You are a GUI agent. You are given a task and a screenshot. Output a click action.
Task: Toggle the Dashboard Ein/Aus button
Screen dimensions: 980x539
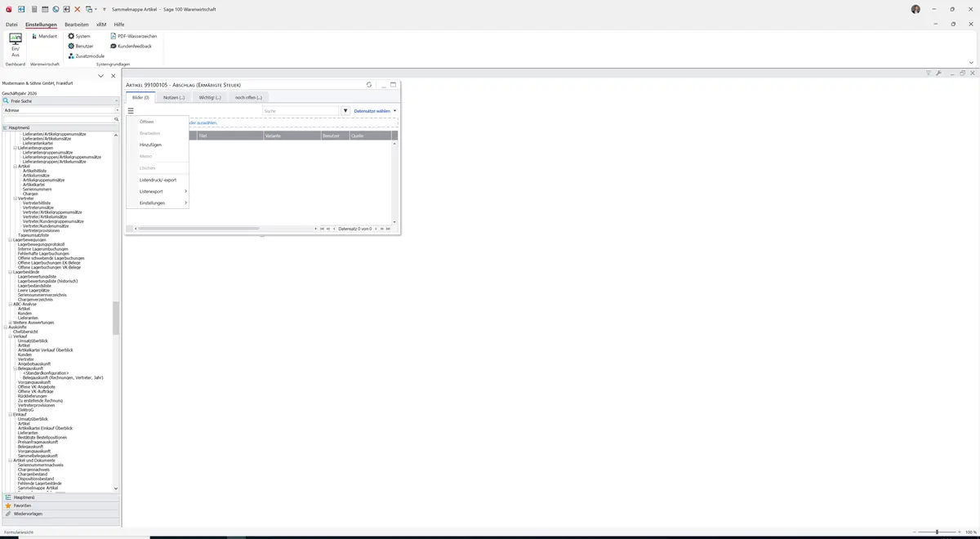(16, 44)
